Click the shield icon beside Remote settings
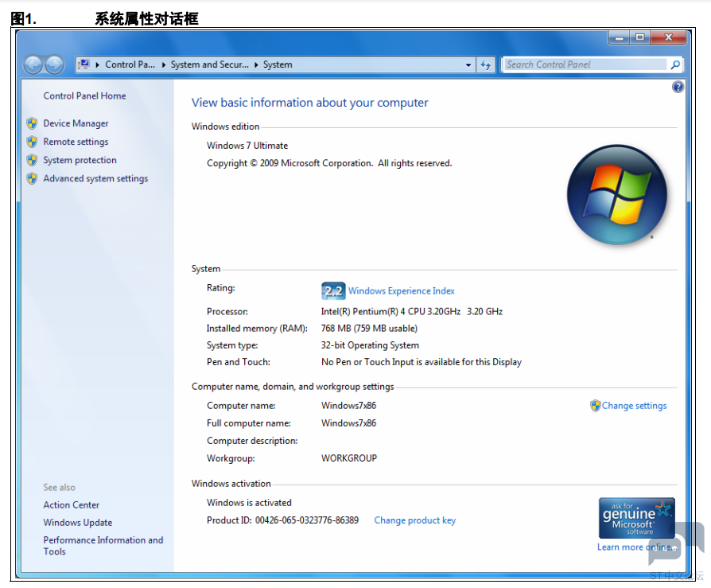 [x=32, y=142]
